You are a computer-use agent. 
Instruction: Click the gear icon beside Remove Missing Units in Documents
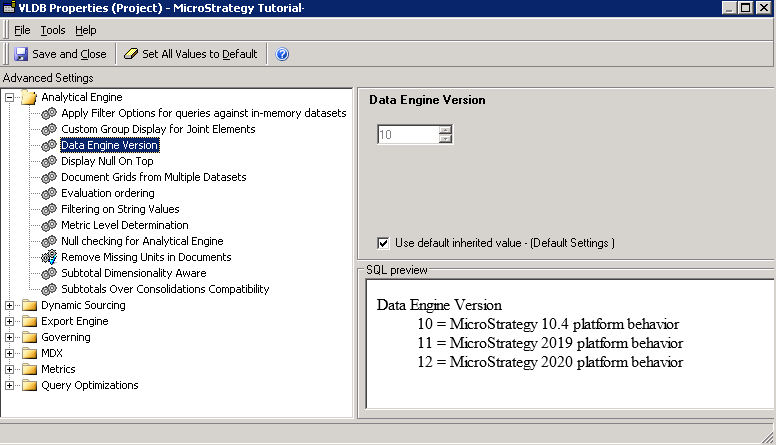coord(49,257)
